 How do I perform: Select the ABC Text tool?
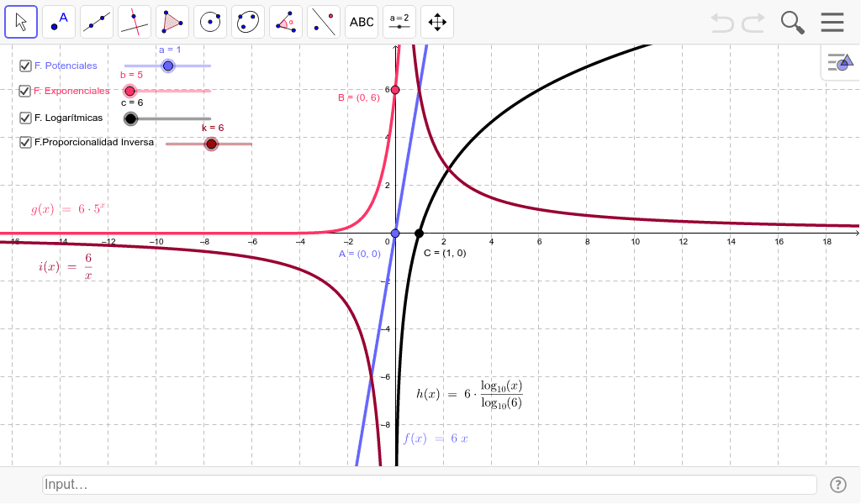point(362,22)
